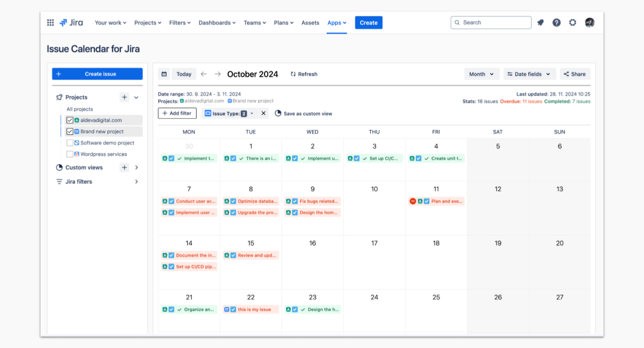Viewport: 644px width, 348px height.
Task: Uncheck the aldevadigital.com project checkbox
Action: pyautogui.click(x=70, y=120)
